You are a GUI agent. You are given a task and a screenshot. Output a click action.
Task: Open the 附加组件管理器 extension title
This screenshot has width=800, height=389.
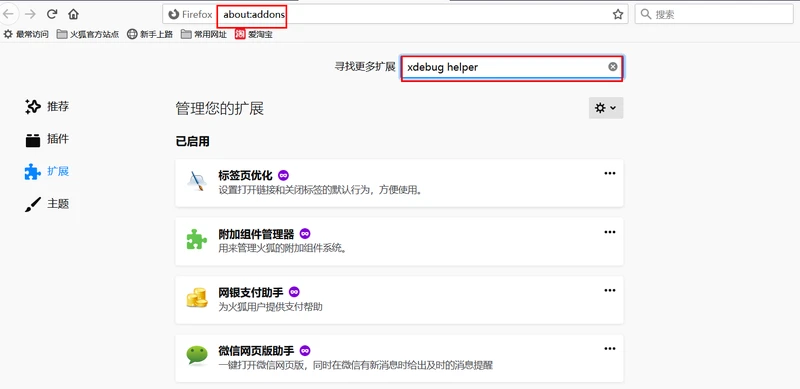click(256, 234)
